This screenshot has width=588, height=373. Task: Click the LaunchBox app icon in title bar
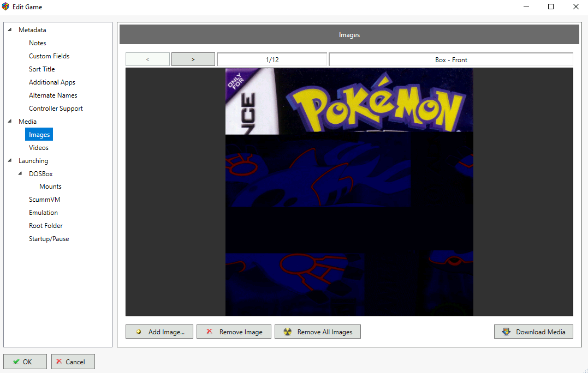point(5,7)
